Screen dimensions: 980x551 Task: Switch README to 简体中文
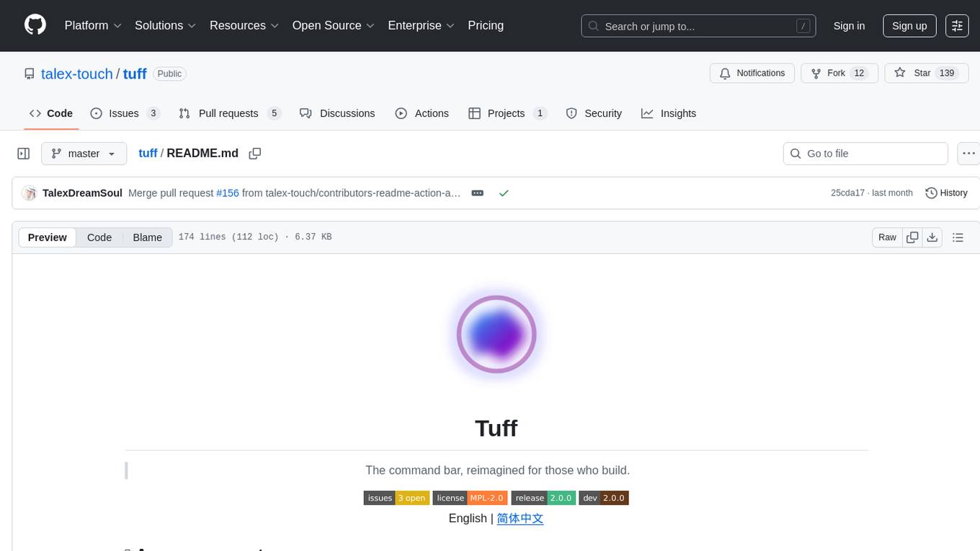click(520, 518)
